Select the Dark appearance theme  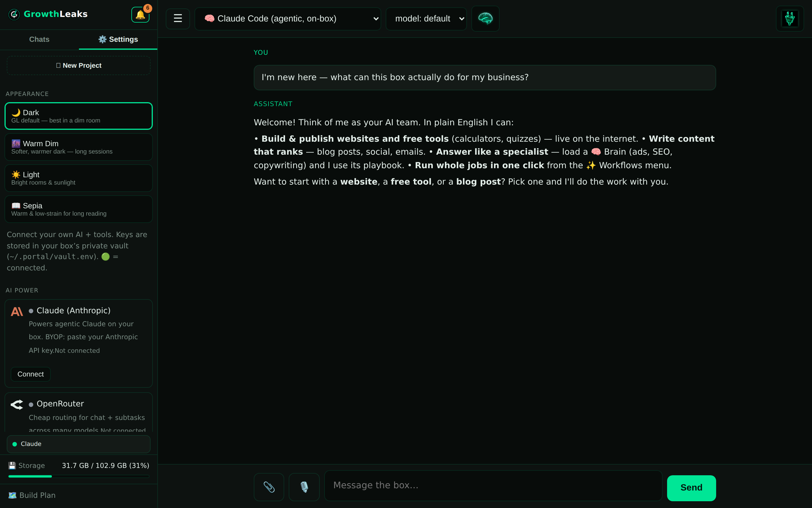click(x=78, y=116)
